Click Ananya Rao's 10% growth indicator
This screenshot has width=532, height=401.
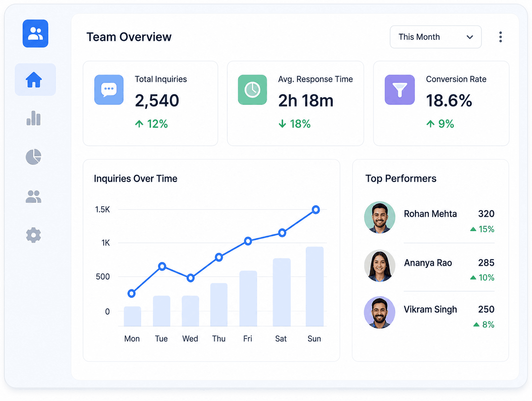(482, 278)
